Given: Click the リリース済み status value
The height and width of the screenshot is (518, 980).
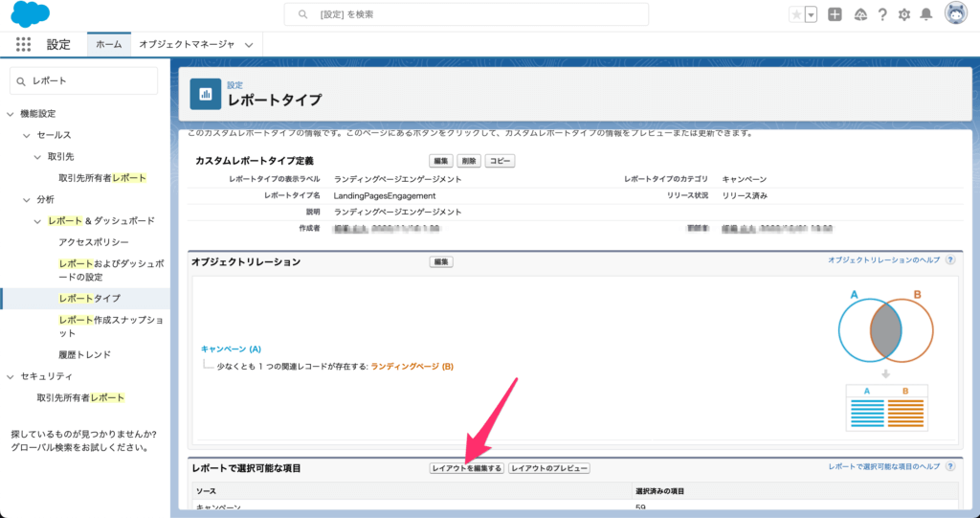Looking at the screenshot, I should pyautogui.click(x=745, y=196).
